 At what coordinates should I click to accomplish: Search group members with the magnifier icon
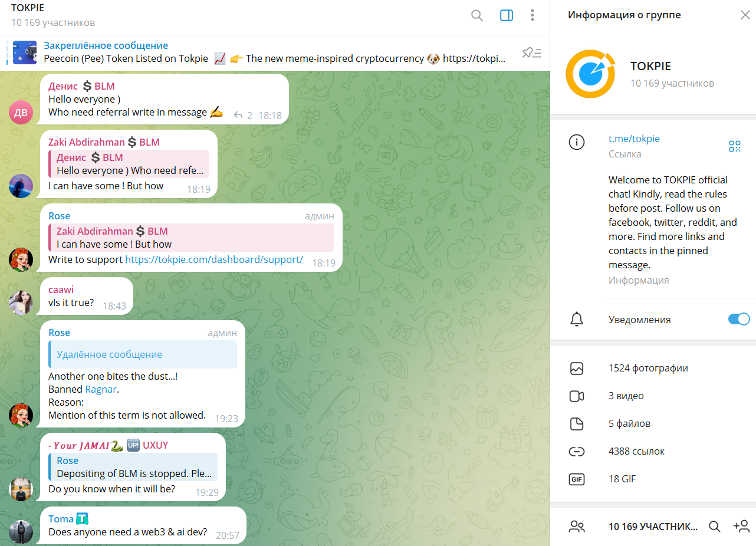715,527
